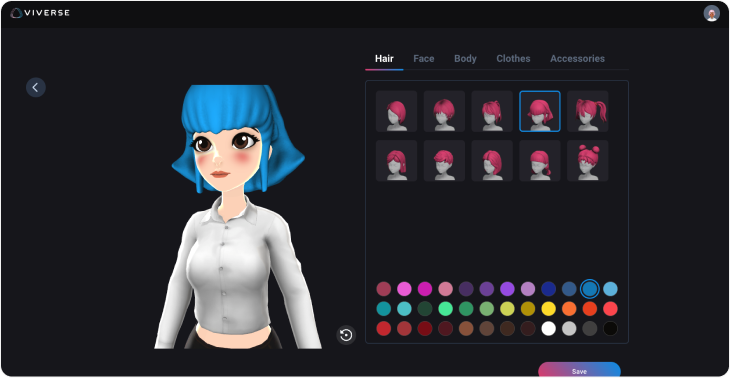Switch to the Hair tab

[x=384, y=59]
